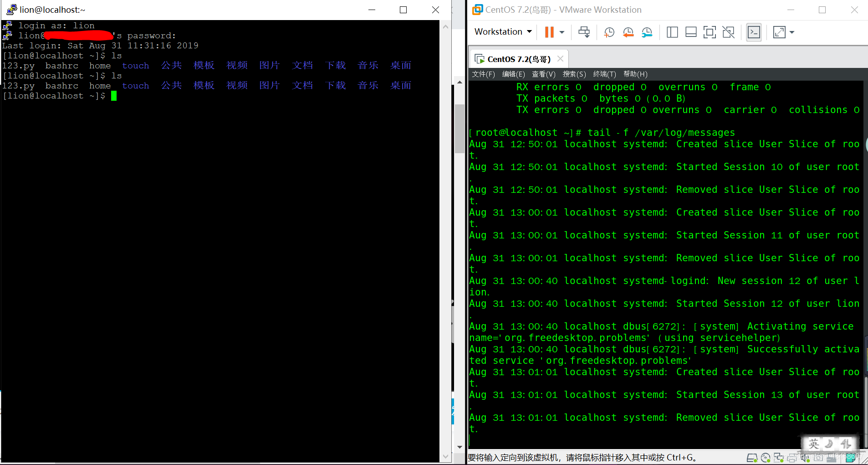Open the 帮助(H) terminal menu
This screenshot has height=465, width=868.
tap(635, 74)
